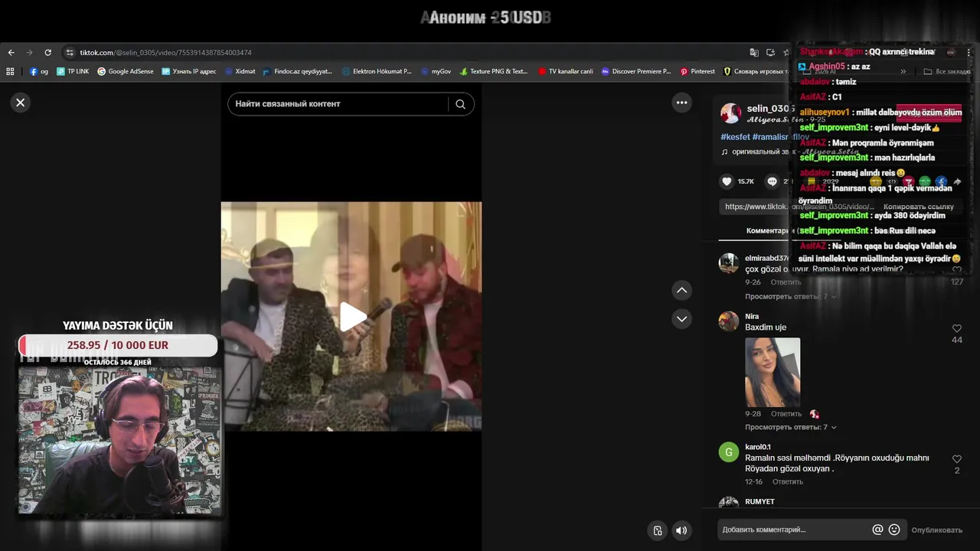Image resolution: width=980 pixels, height=551 pixels.
Task: Close the TikTok video viewer
Action: pyautogui.click(x=21, y=103)
